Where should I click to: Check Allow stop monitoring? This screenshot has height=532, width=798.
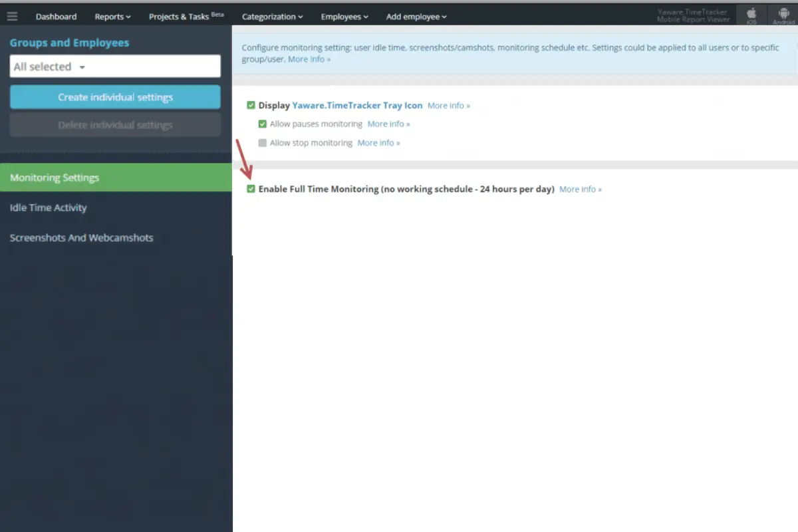coord(263,142)
